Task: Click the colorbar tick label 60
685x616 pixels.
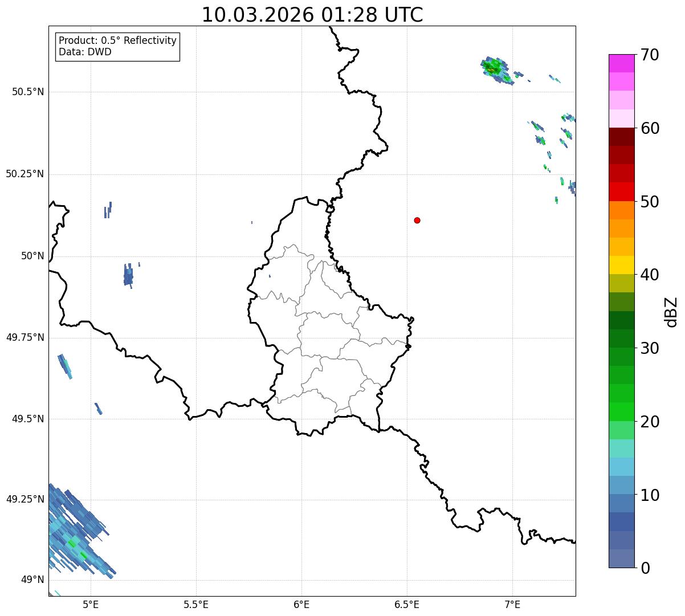Action: (650, 128)
